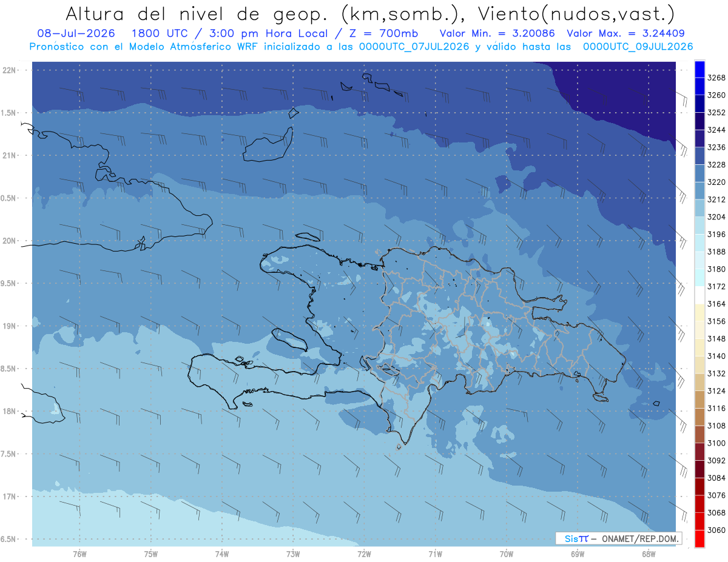Select the initialization time 0000UTC_07JUL2026
This screenshot has width=728, height=562.
pos(416,46)
